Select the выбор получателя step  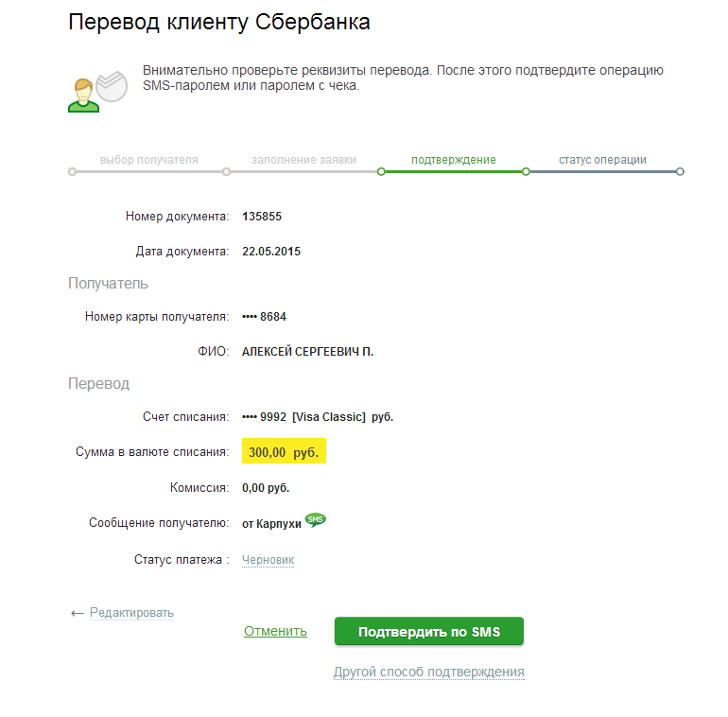coord(148,160)
